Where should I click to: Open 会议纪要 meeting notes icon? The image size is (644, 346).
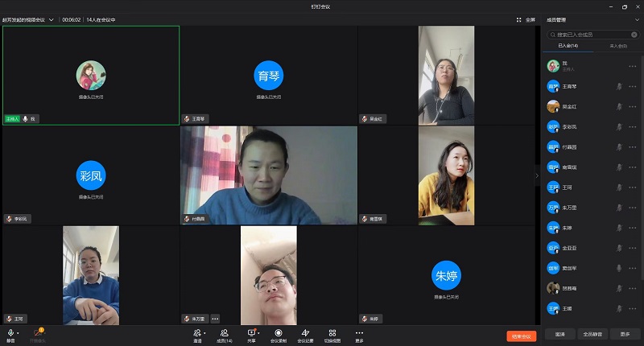click(x=305, y=332)
